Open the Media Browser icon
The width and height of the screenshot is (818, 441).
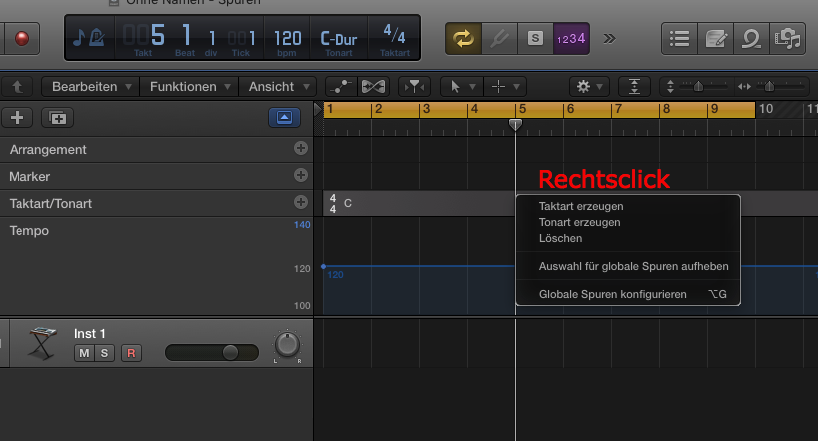[x=787, y=39]
